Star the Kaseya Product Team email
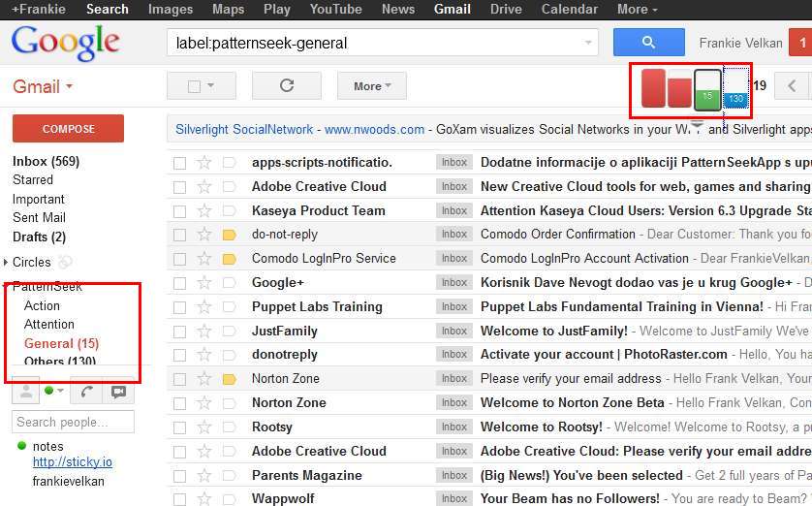Screen dimensions: 812x506 (x=204, y=210)
